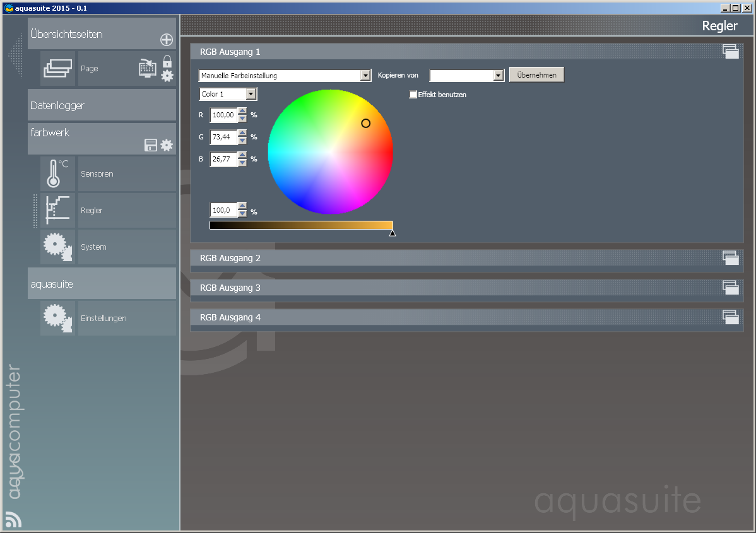Click RGB Ausgang 4 window icon
Viewport: 756px width, 533px height.
pos(731,317)
